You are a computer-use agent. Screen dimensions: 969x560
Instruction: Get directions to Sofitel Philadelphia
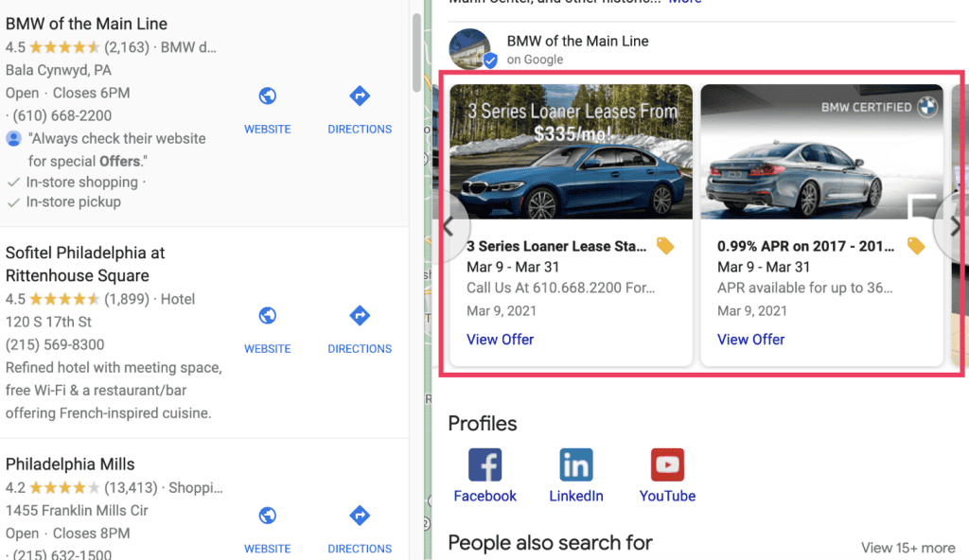[x=360, y=330]
